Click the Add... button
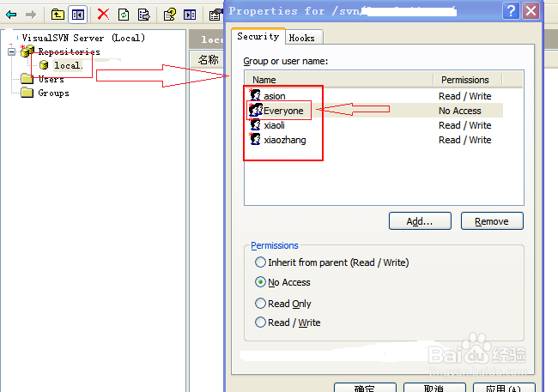Screen dimensions: 558x392 pos(420,221)
